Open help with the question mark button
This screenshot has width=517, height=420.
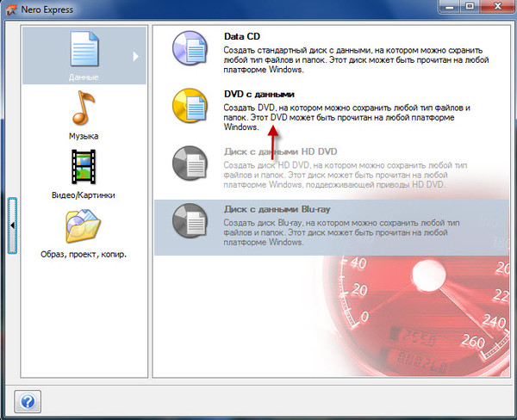[x=28, y=402]
